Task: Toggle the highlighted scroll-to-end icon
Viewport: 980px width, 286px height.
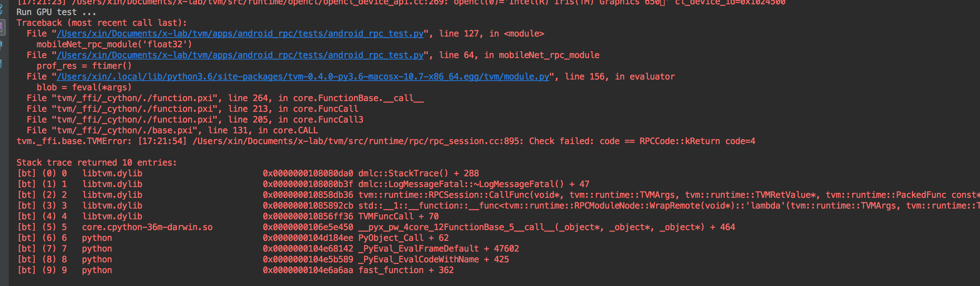Action: click(2, 27)
